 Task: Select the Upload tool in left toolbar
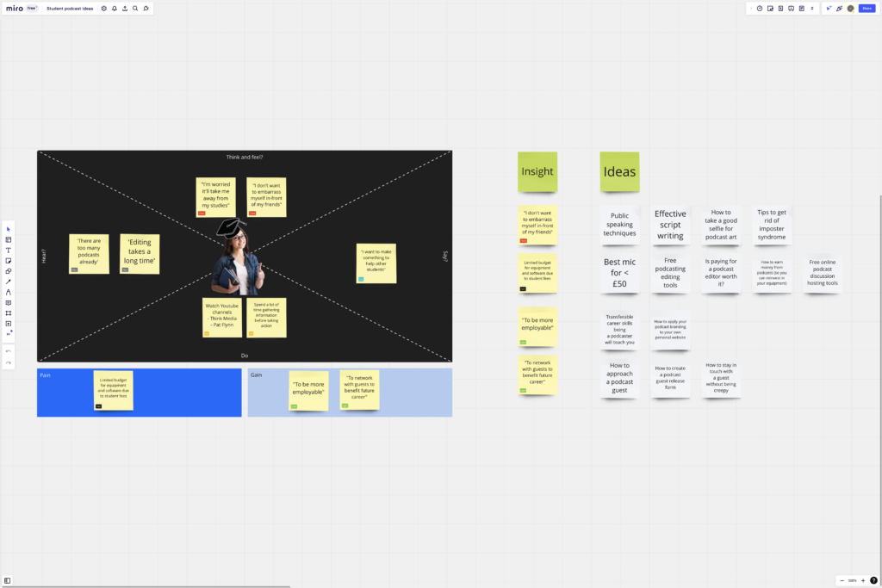(8, 324)
